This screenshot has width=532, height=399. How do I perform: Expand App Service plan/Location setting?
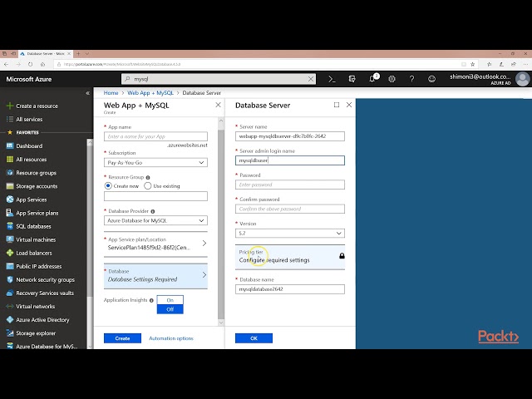click(x=155, y=244)
